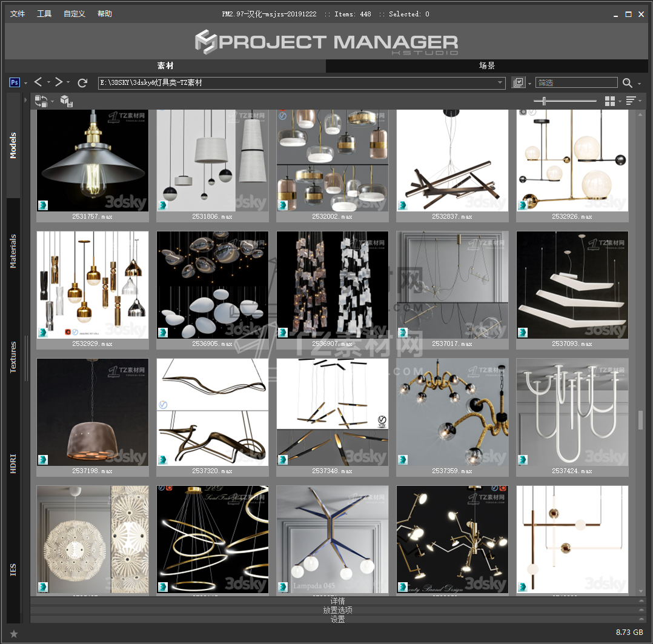Screen dimensions: 653x644
Task: Select the 2537359.max rope chandelier thumbnail
Action: coord(452,412)
